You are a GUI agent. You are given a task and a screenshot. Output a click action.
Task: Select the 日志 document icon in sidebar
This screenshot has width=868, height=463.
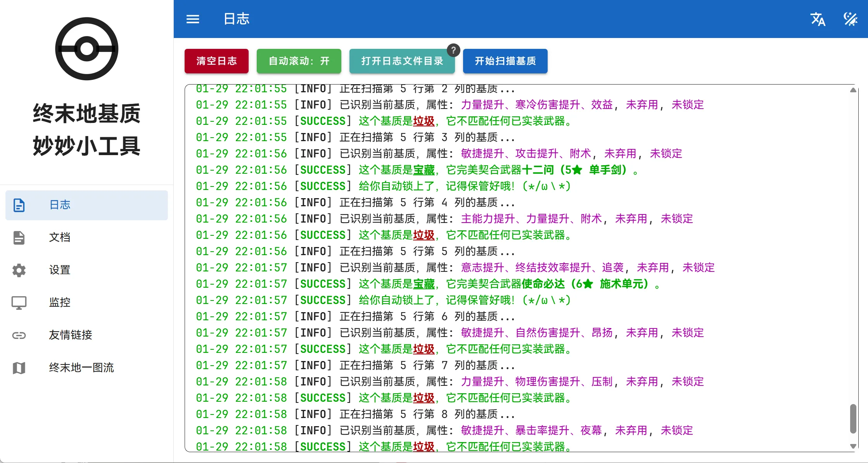(19, 205)
